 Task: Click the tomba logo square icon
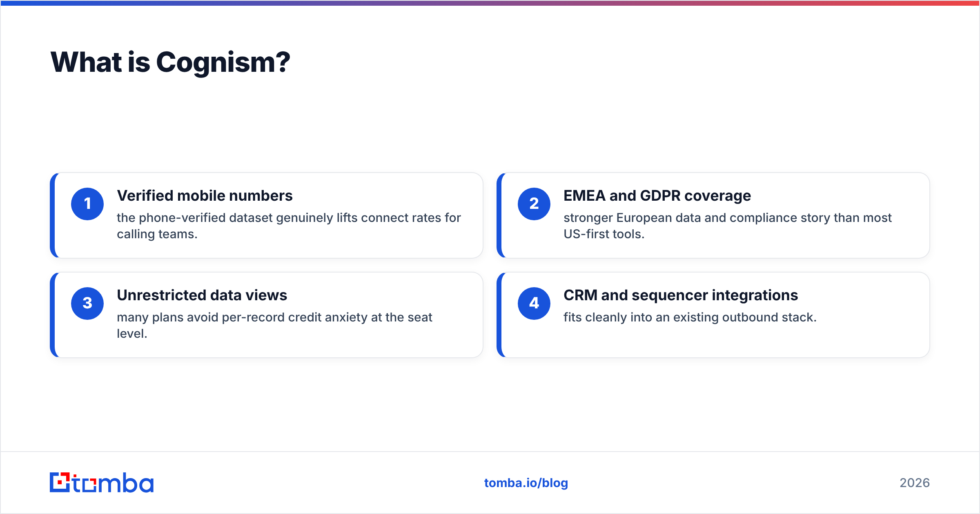coord(60,482)
